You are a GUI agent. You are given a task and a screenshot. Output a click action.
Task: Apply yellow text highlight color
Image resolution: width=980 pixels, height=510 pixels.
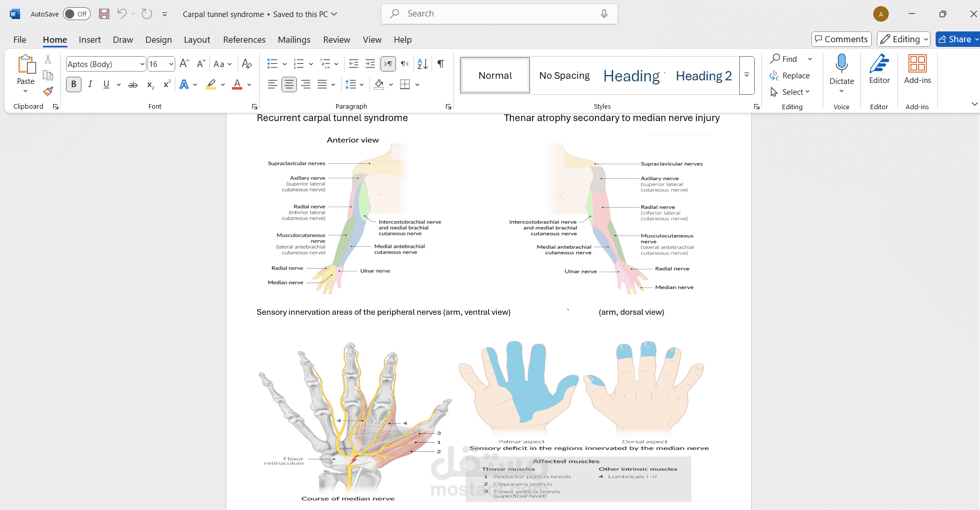pos(211,84)
